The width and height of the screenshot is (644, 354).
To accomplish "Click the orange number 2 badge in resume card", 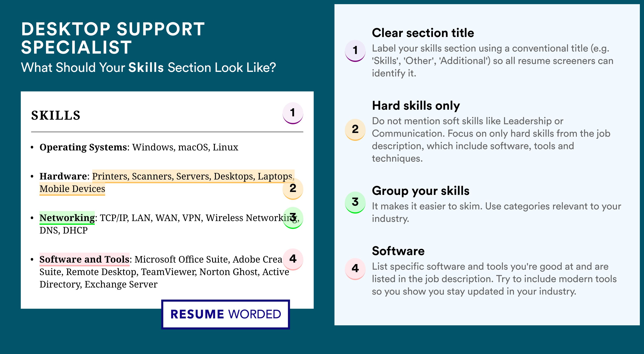I will click(x=293, y=188).
